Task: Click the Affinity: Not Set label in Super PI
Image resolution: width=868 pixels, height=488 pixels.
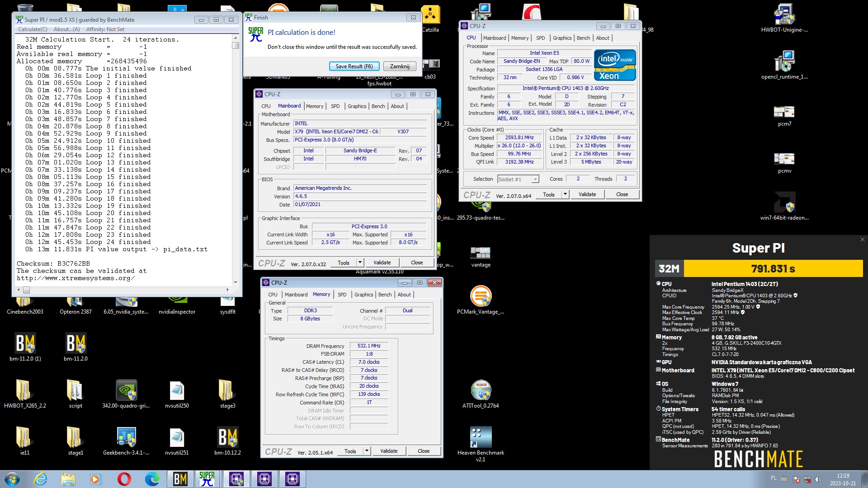Action: (x=105, y=29)
